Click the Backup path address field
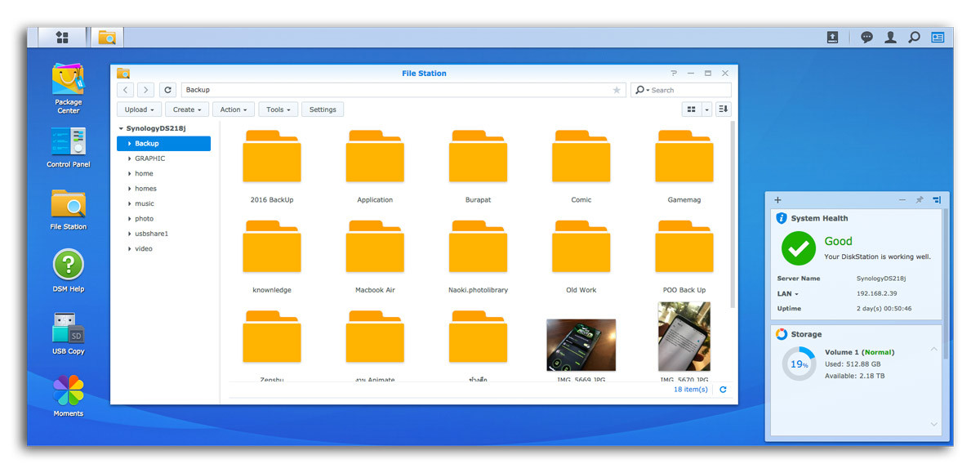Screen dimensions: 980x473 coord(403,90)
